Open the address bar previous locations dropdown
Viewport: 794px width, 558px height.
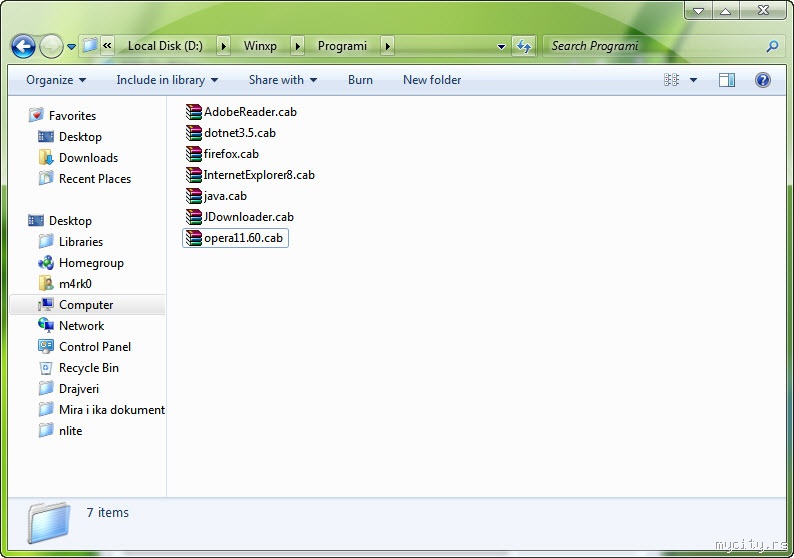(x=501, y=47)
